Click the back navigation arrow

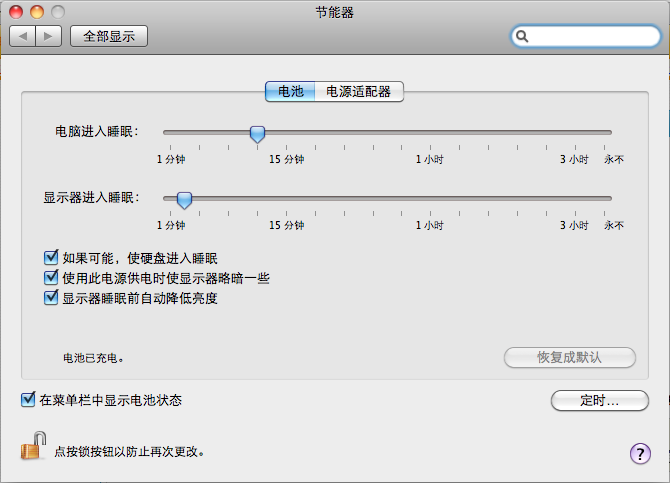23,36
